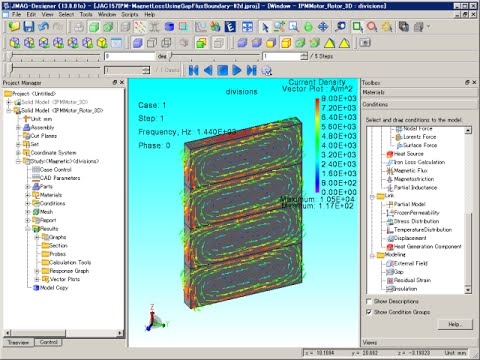Jump to first step of animation
The height and width of the screenshot is (360, 480).
193,70
